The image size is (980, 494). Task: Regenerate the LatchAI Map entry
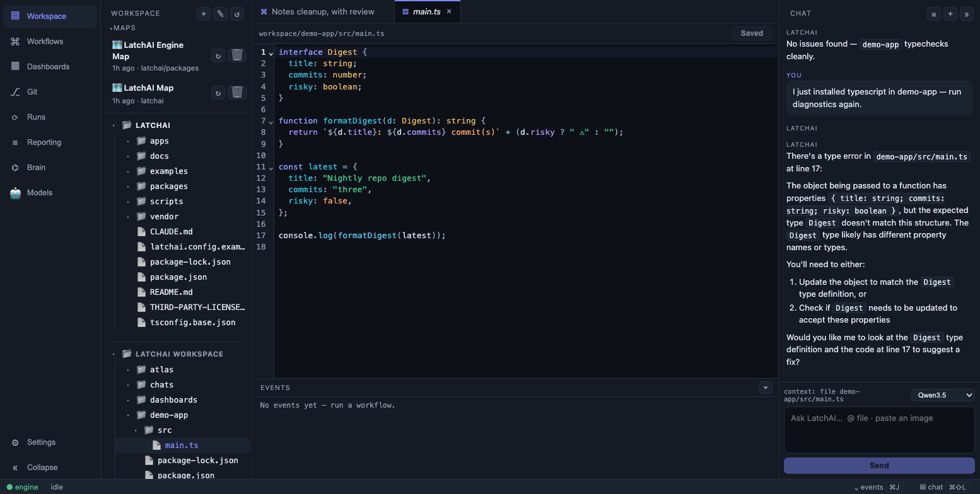click(x=218, y=93)
